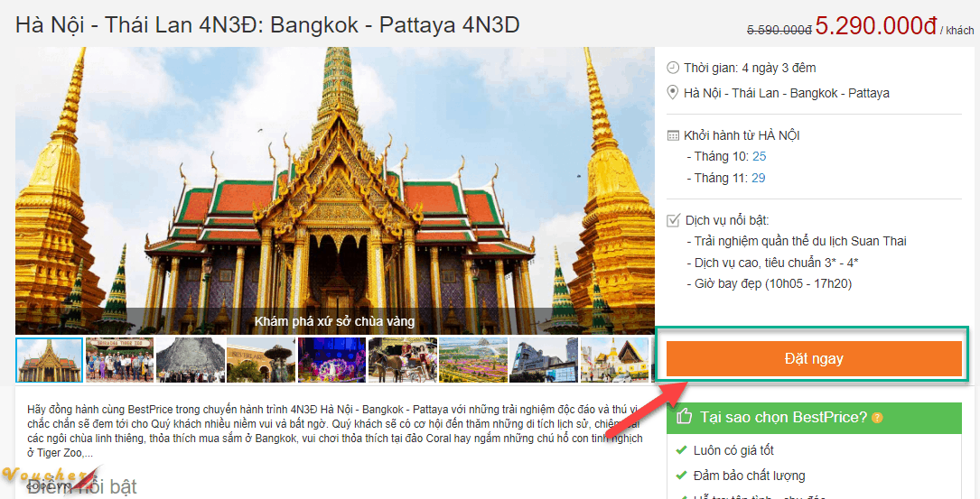Click the checkbox icon beside Dịch vụ nổi bật

(672, 220)
